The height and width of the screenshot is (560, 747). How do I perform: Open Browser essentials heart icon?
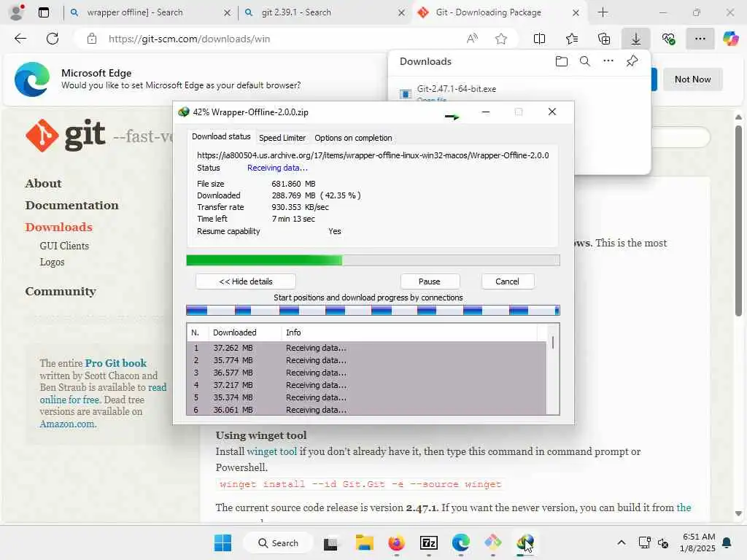click(x=668, y=39)
